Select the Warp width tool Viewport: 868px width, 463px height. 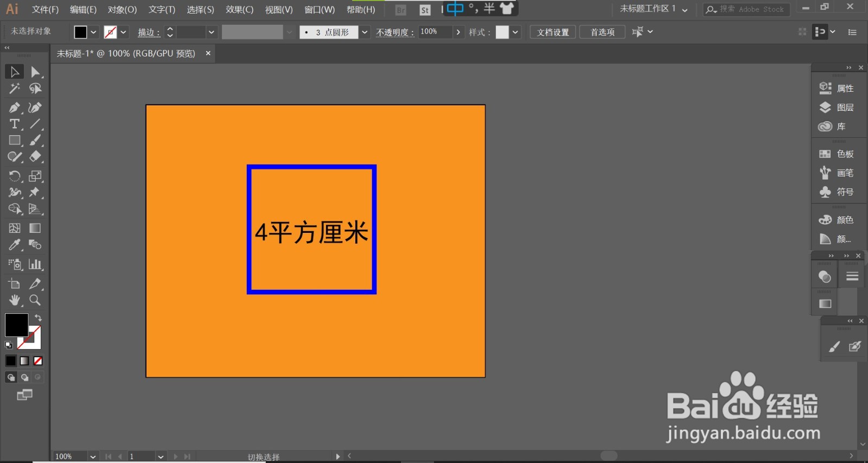[15, 192]
